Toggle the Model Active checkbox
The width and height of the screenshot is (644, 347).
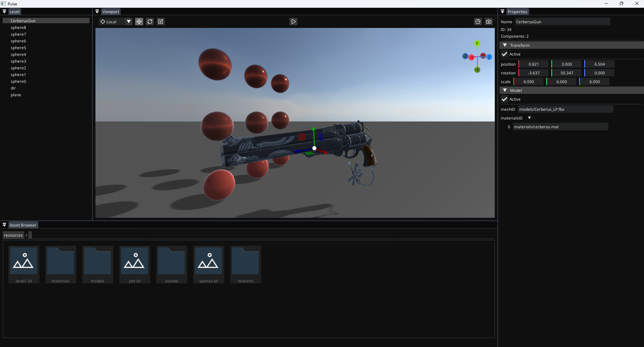click(x=505, y=99)
